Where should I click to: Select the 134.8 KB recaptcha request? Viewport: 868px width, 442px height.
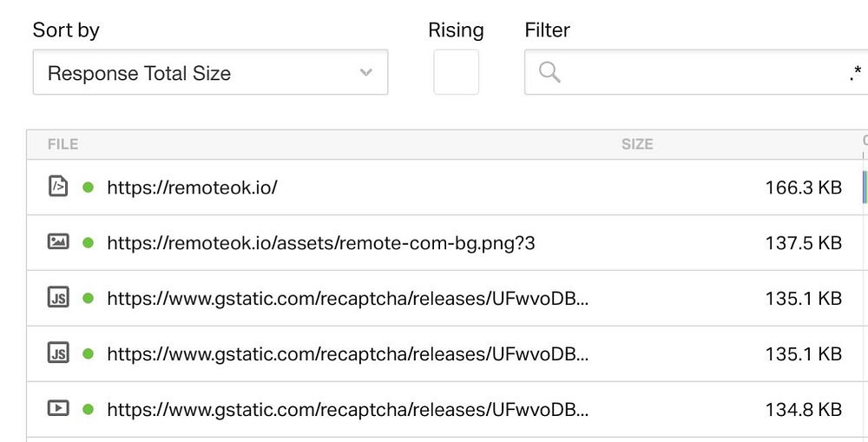[347, 408]
